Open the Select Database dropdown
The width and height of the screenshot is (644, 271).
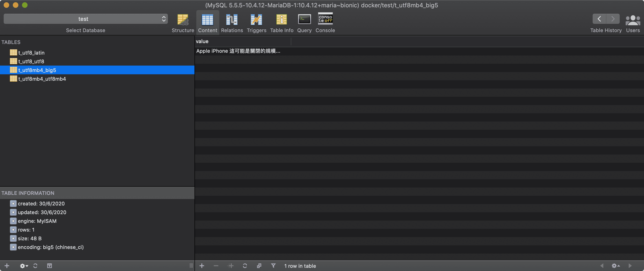click(86, 19)
